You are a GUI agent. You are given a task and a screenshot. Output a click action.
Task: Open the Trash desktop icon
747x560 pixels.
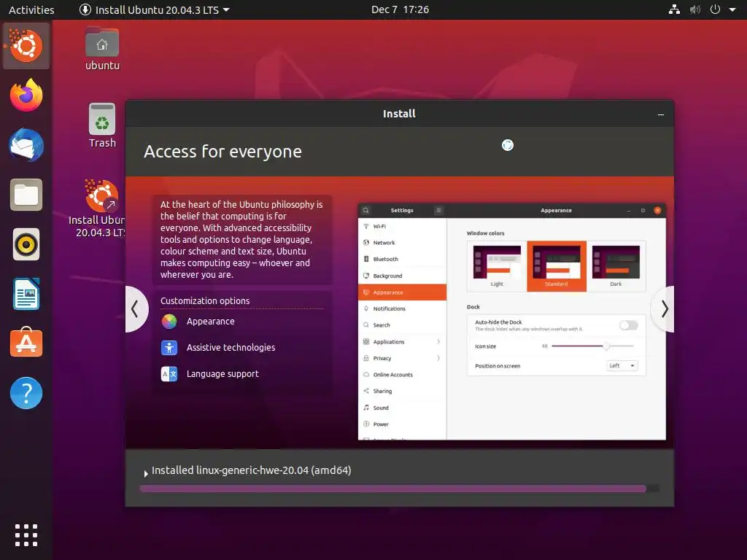[x=102, y=125]
